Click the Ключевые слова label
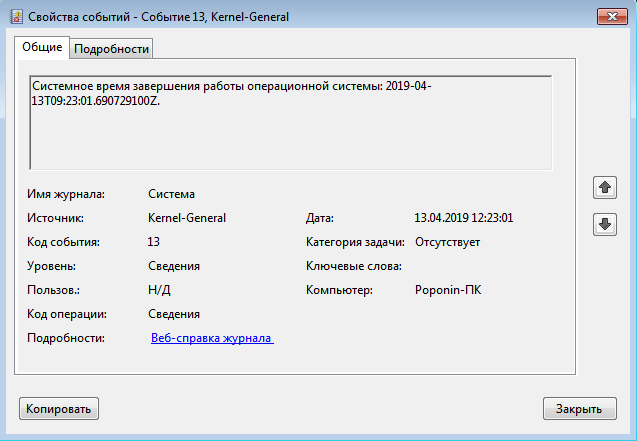The image size is (637, 441). coord(354,266)
